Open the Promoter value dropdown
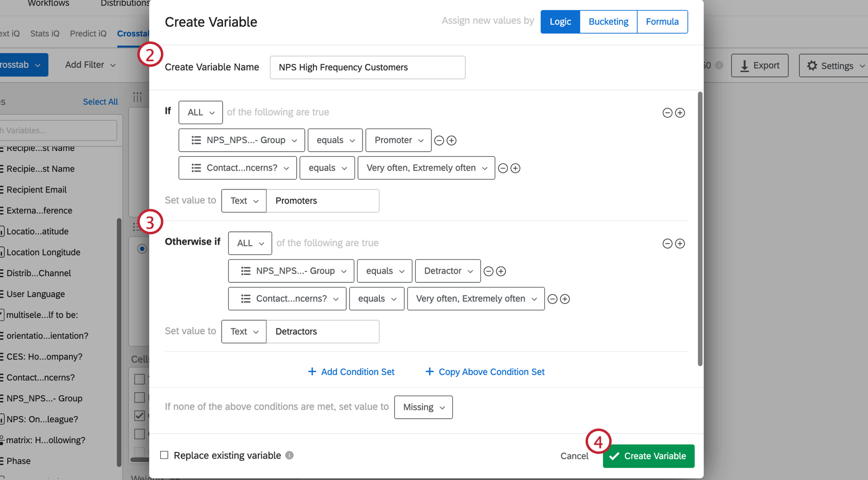The image size is (868, 480). tap(398, 140)
